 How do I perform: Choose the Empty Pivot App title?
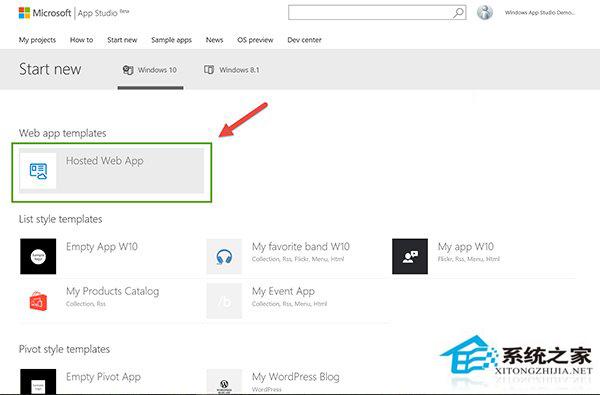click(x=103, y=377)
